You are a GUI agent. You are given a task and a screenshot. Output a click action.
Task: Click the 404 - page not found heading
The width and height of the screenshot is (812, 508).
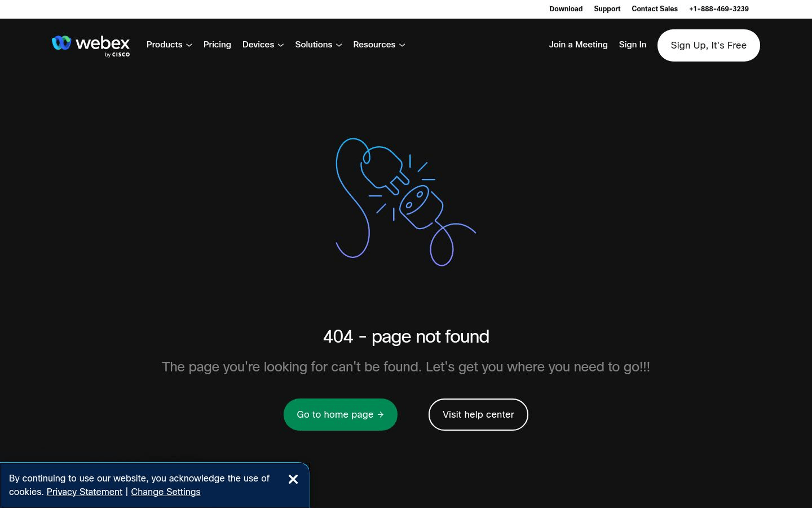point(406,337)
